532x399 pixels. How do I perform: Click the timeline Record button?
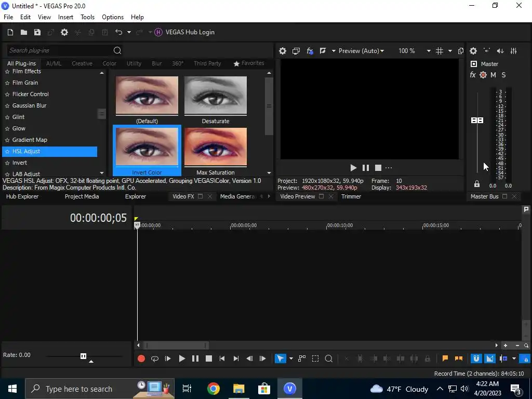point(141,358)
